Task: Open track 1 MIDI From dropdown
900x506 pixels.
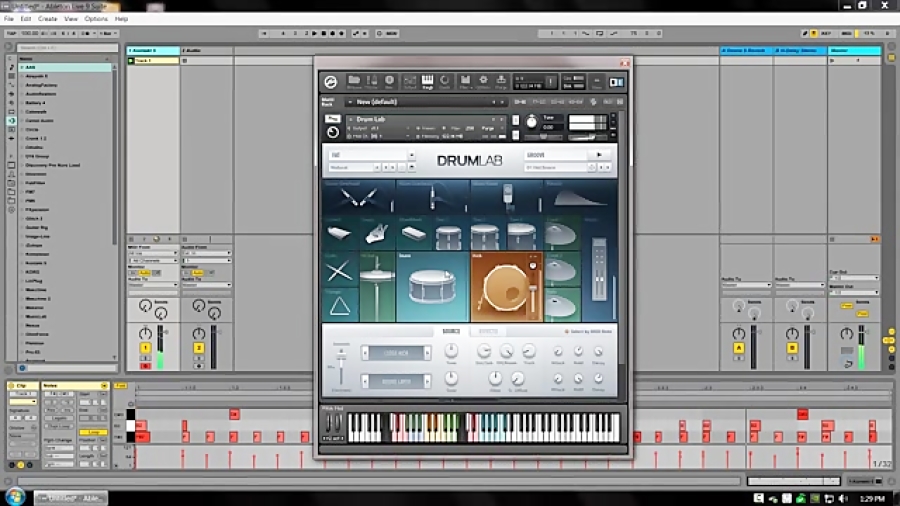Action: pos(153,253)
